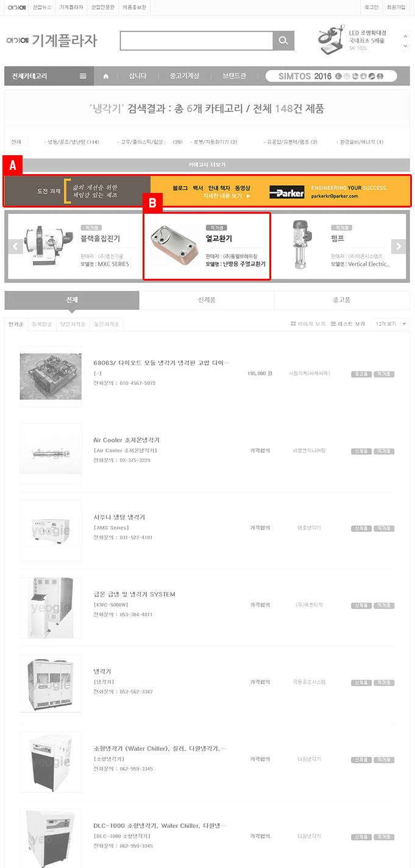The height and width of the screenshot is (868, 415).
Task: Click the carousel left arrow
Action: [15, 247]
